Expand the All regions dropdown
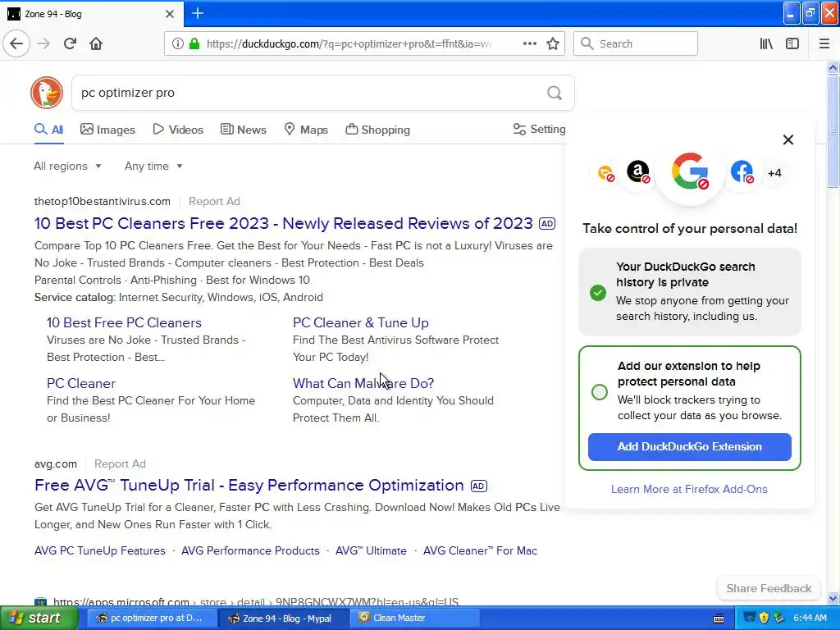The height and width of the screenshot is (630, 840). [67, 166]
